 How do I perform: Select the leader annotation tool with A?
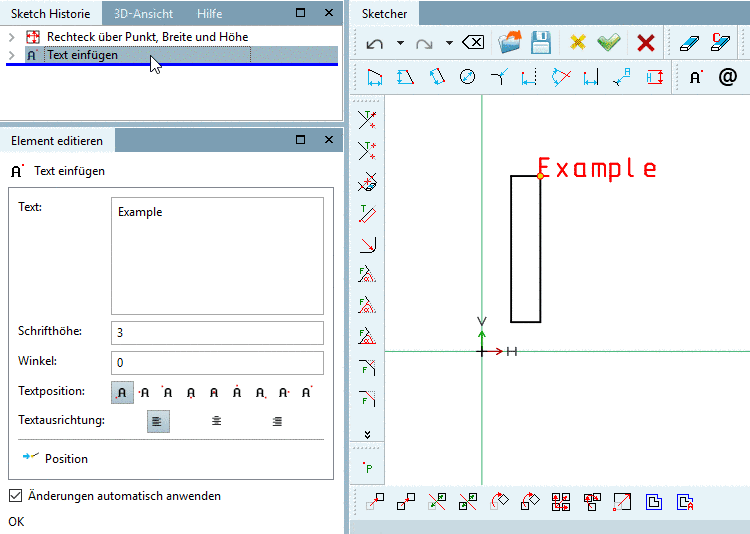coord(622,77)
